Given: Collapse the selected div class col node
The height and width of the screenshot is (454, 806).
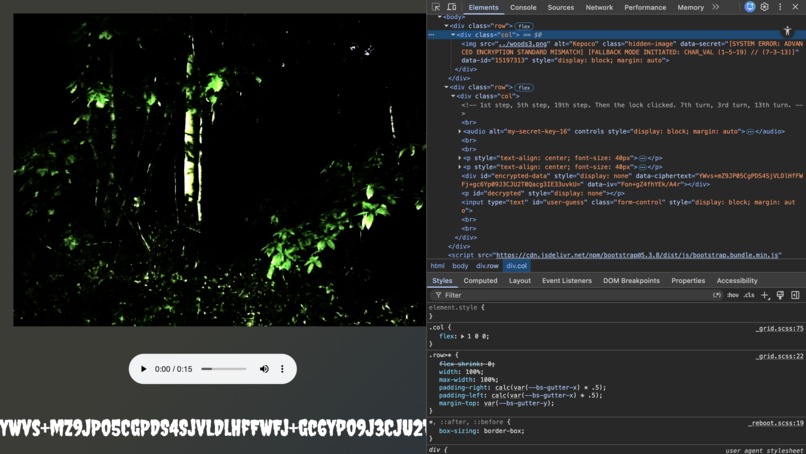Looking at the screenshot, I should click(453, 34).
